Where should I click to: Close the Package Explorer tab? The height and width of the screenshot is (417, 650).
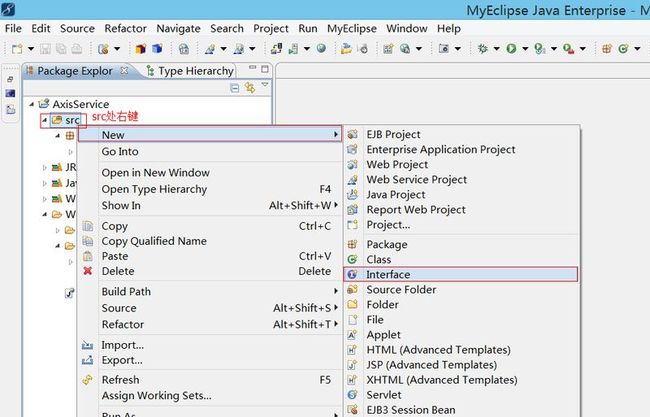tap(124, 70)
